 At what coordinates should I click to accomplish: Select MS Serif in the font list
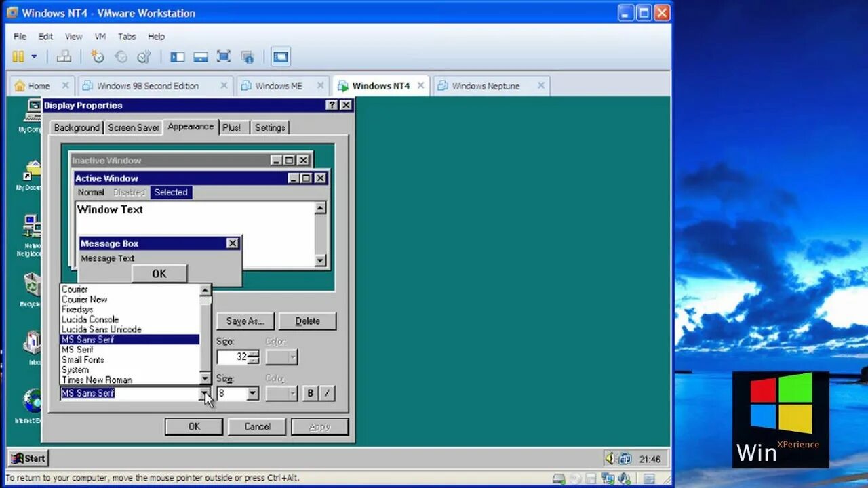[130, 350]
